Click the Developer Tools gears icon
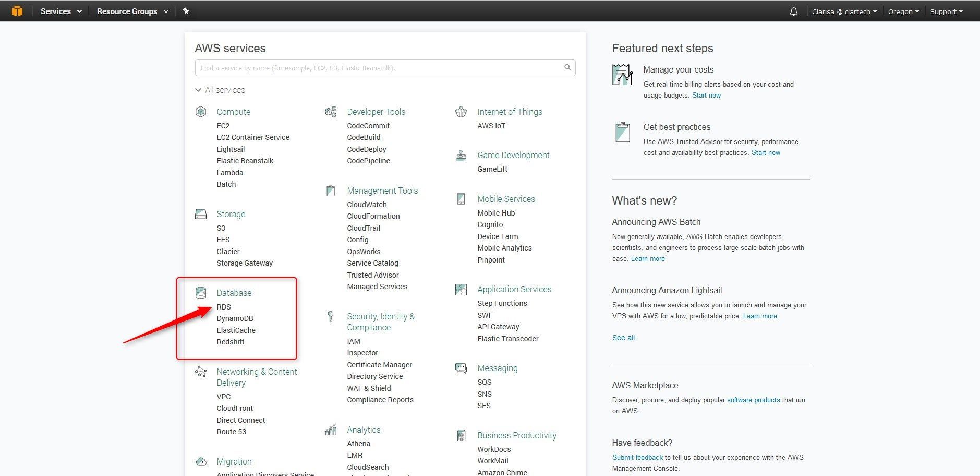The height and width of the screenshot is (476, 980). (331, 111)
